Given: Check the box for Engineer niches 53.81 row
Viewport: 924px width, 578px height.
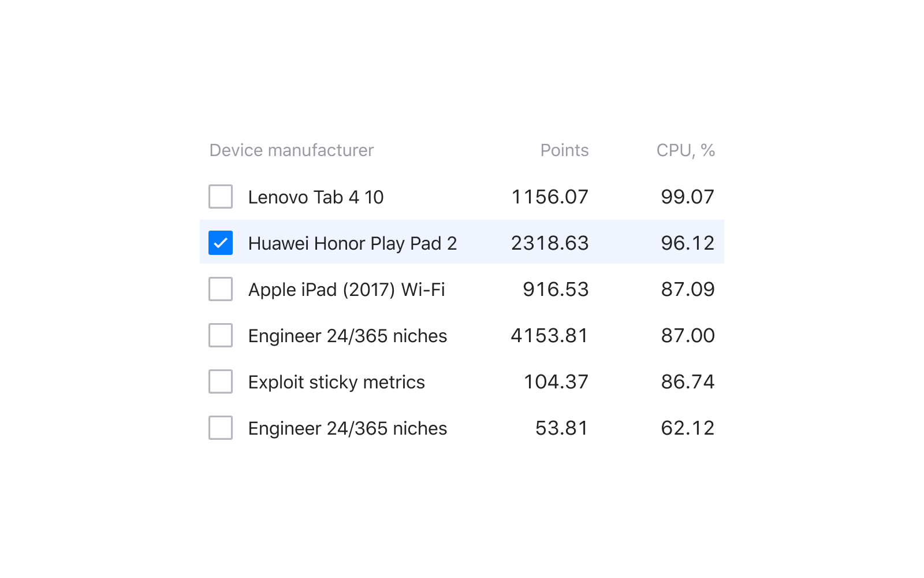Looking at the screenshot, I should [x=221, y=428].
